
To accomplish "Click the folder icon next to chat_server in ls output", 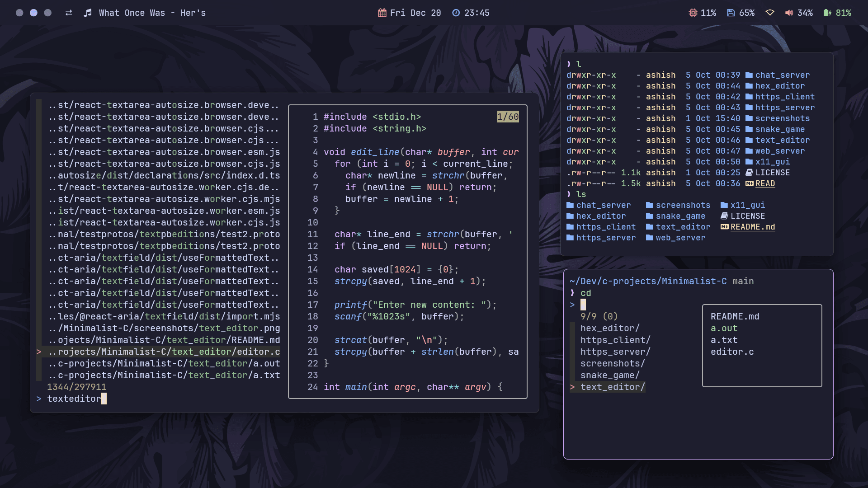I will (570, 205).
